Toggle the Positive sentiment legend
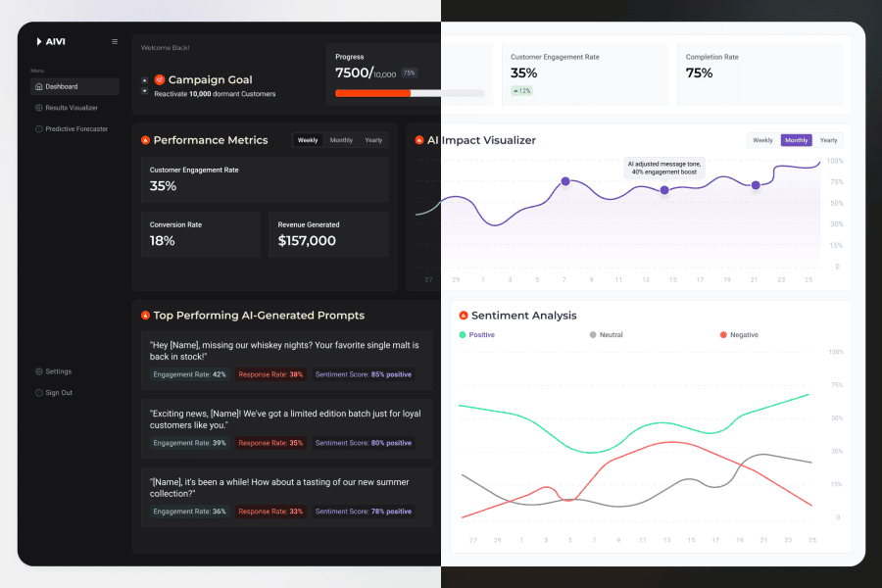 pyautogui.click(x=477, y=335)
